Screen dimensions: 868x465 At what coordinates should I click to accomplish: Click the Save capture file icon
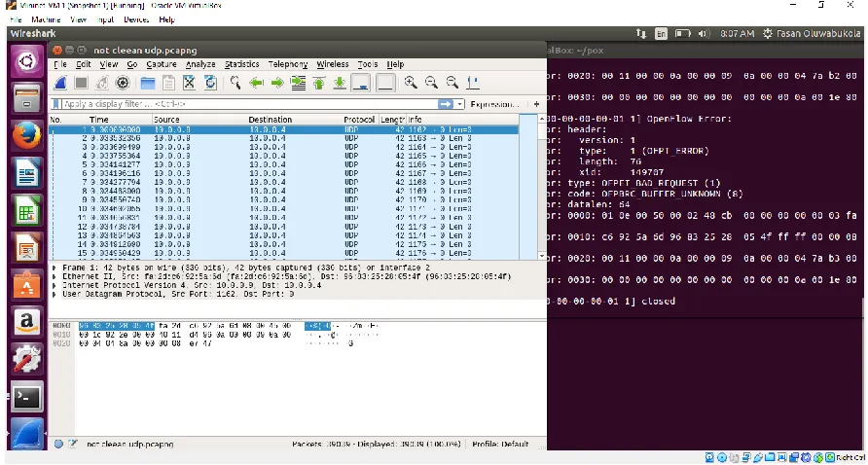point(169,83)
